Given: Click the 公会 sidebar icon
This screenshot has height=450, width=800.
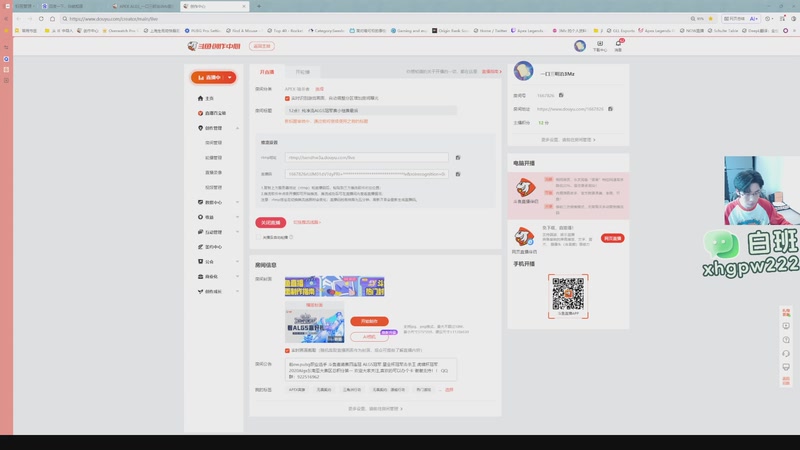Looking at the screenshot, I should [200, 261].
